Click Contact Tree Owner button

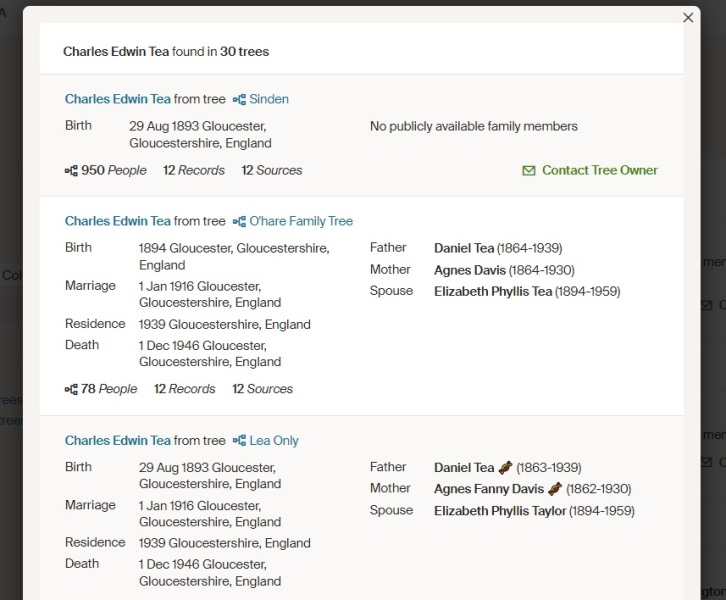[599, 170]
